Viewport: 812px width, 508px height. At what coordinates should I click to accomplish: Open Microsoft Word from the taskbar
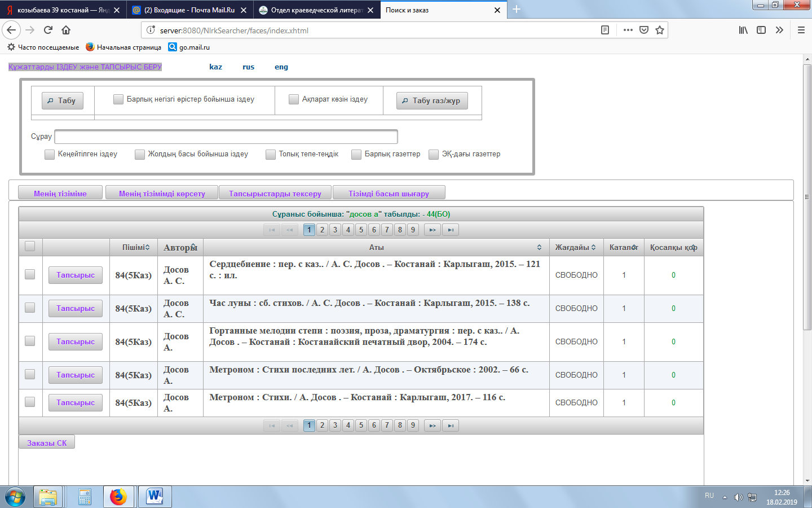(155, 497)
